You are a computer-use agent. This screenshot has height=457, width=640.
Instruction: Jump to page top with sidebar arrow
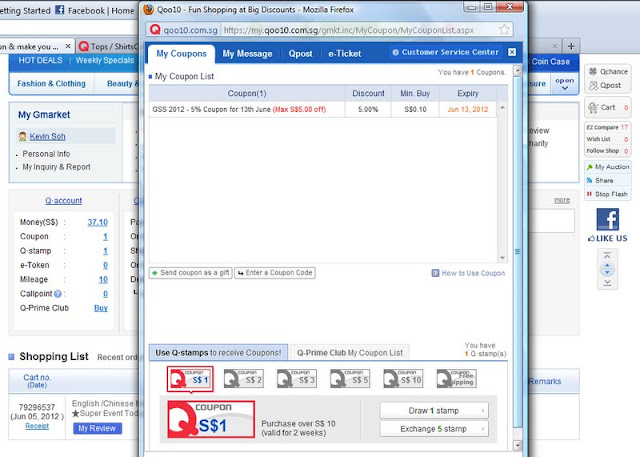tap(607, 256)
